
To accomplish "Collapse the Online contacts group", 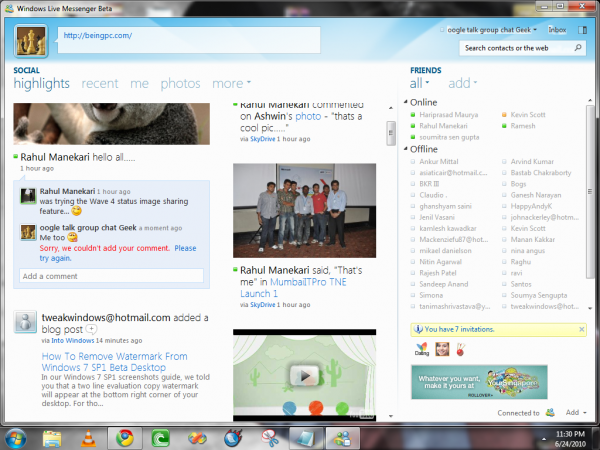I will [405, 102].
